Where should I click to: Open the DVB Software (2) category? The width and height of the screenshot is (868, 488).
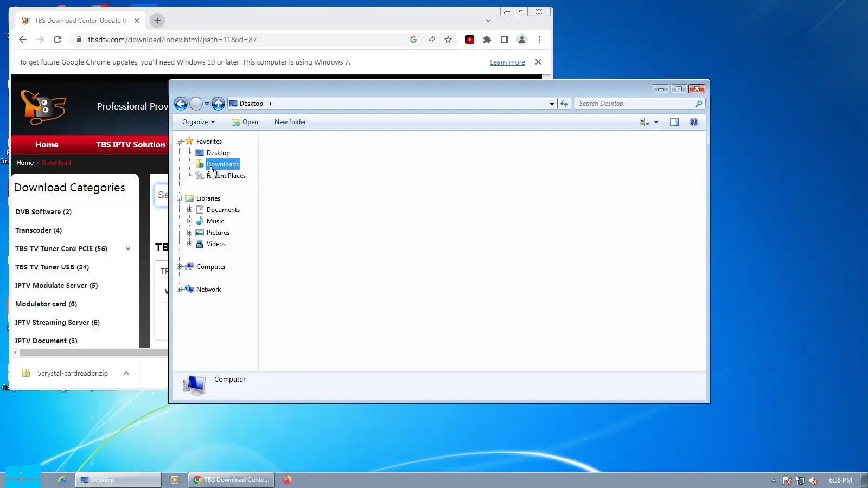43,212
